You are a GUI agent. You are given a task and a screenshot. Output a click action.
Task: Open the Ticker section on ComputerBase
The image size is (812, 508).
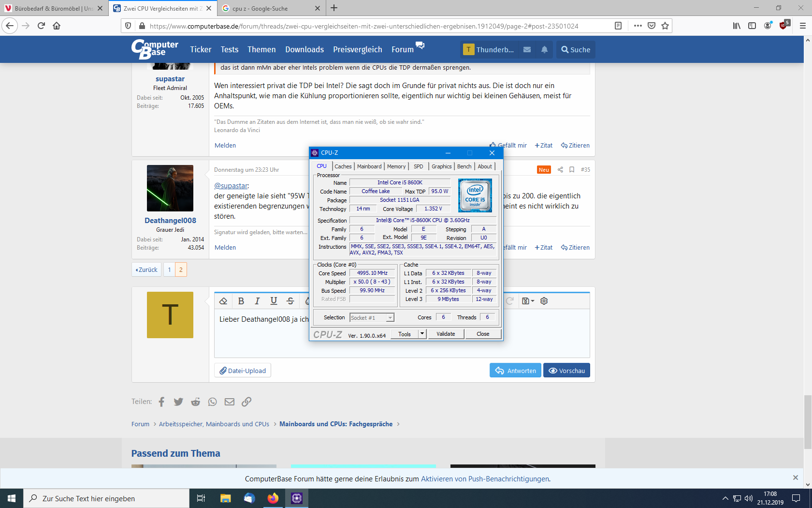(201, 49)
